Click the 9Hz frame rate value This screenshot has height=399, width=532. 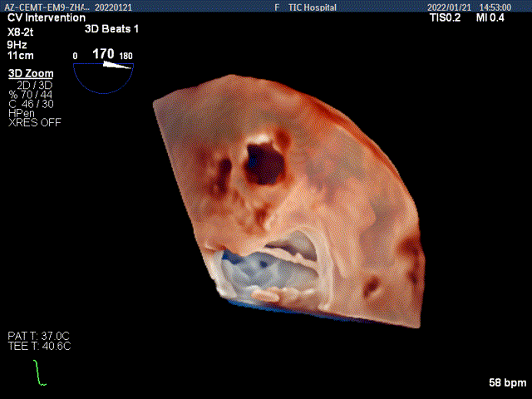[x=17, y=43]
